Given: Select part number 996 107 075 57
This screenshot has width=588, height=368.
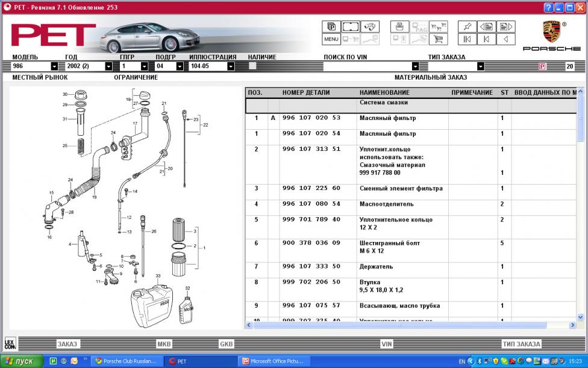Looking at the screenshot, I should [x=311, y=305].
